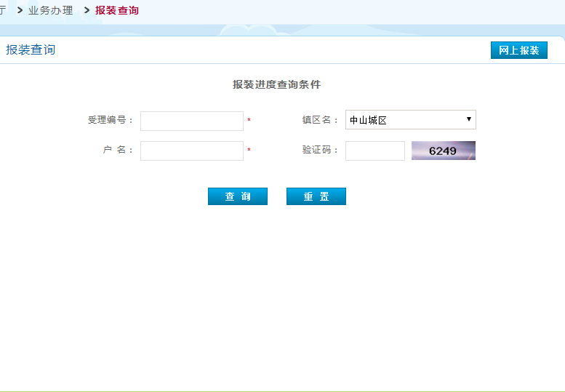This screenshot has width=565, height=392.
Task: Focus the 户名 input field
Action: 191,151
